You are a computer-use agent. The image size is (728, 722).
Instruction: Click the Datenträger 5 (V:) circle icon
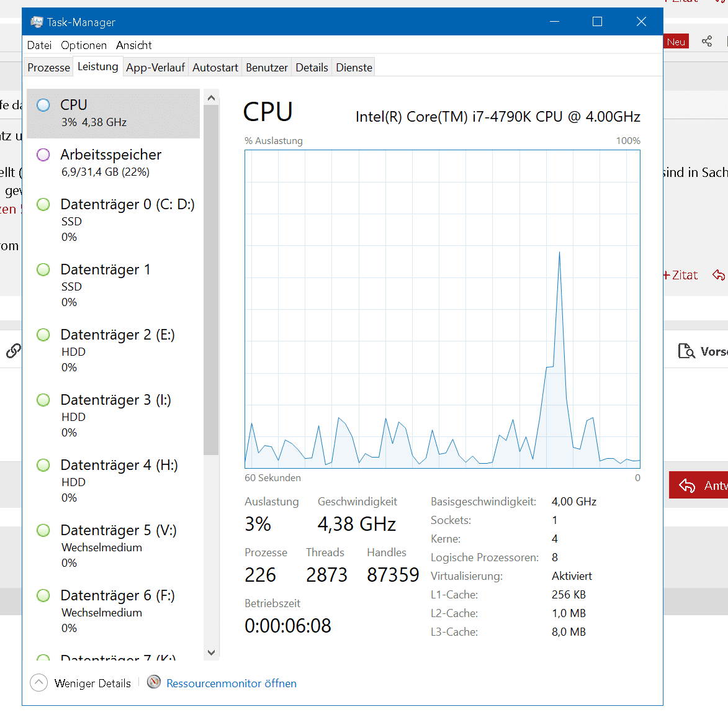[x=43, y=530]
